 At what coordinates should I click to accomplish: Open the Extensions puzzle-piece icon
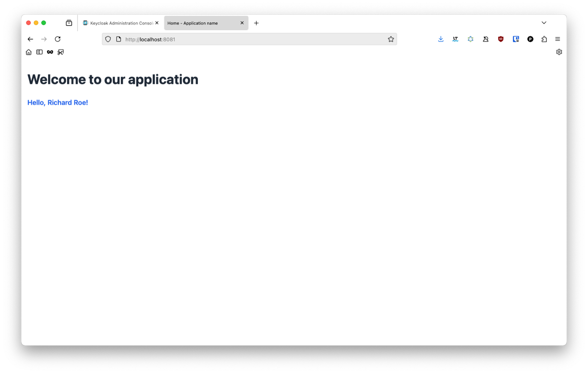[544, 39]
